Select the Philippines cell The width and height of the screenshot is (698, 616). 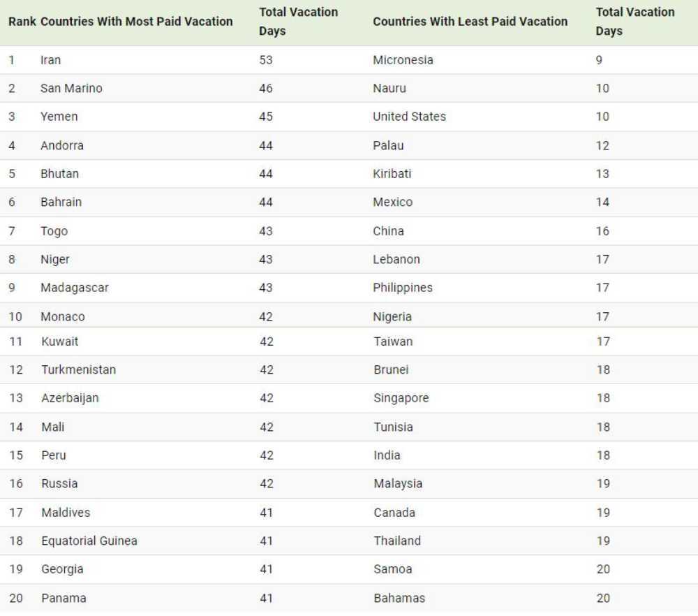coord(403,288)
